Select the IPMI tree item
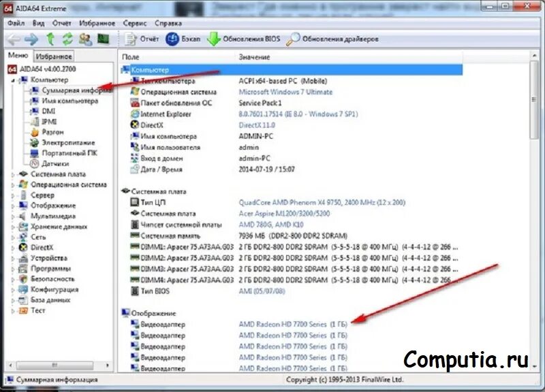 44,122
